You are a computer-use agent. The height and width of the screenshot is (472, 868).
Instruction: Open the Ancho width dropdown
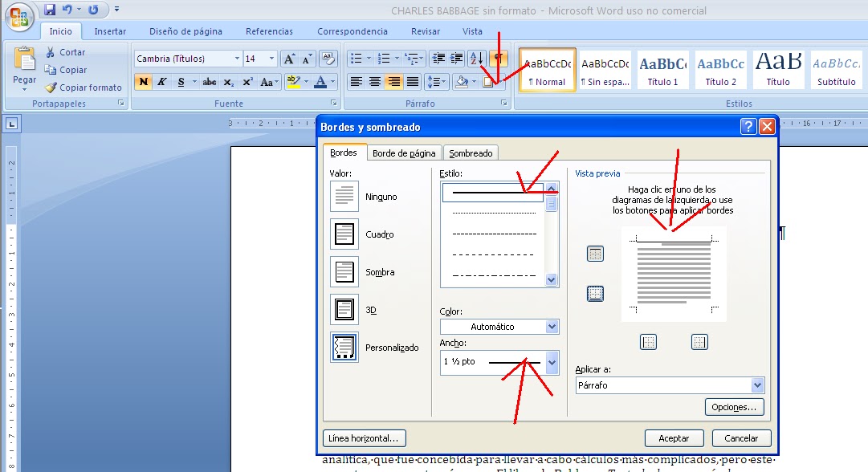499,363
